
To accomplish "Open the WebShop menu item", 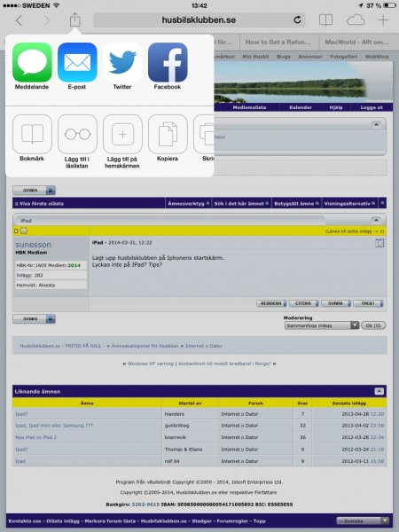I will coord(377,57).
